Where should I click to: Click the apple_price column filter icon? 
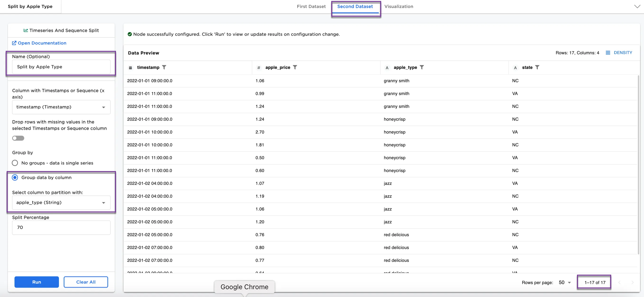click(x=295, y=67)
